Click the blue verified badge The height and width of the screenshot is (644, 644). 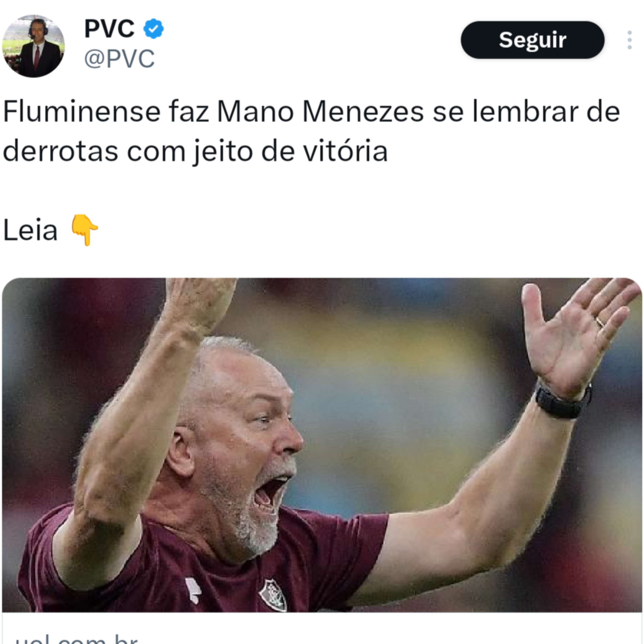click(153, 29)
